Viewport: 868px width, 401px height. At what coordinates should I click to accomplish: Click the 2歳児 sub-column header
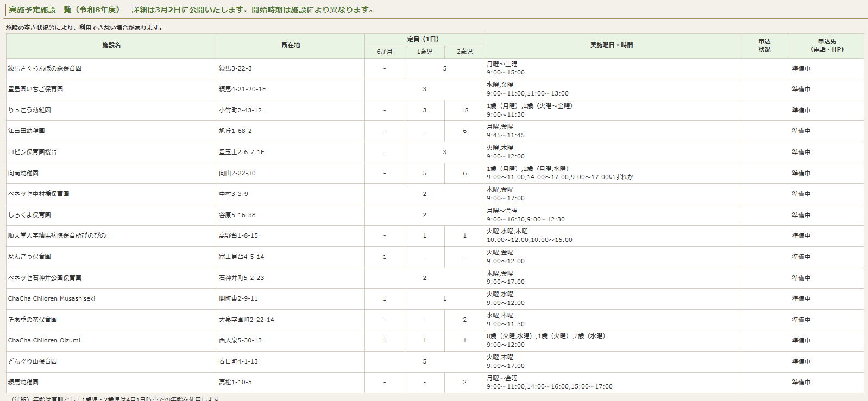point(464,52)
